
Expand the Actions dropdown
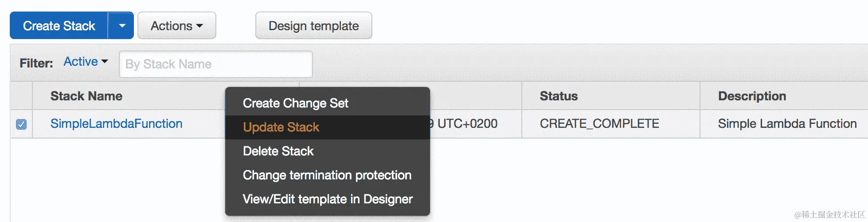(176, 26)
